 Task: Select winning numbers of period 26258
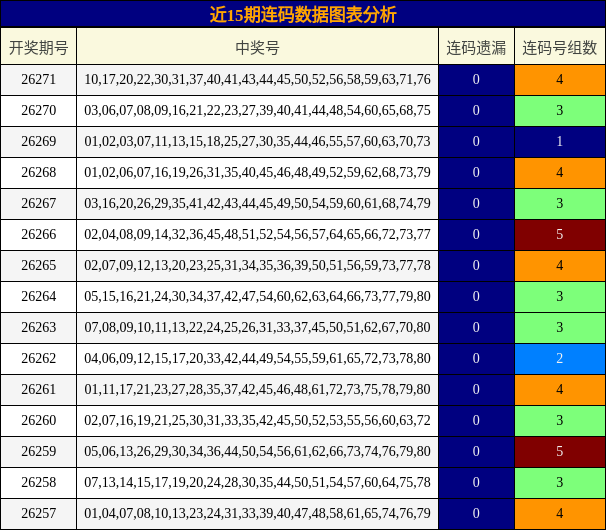[257, 482]
